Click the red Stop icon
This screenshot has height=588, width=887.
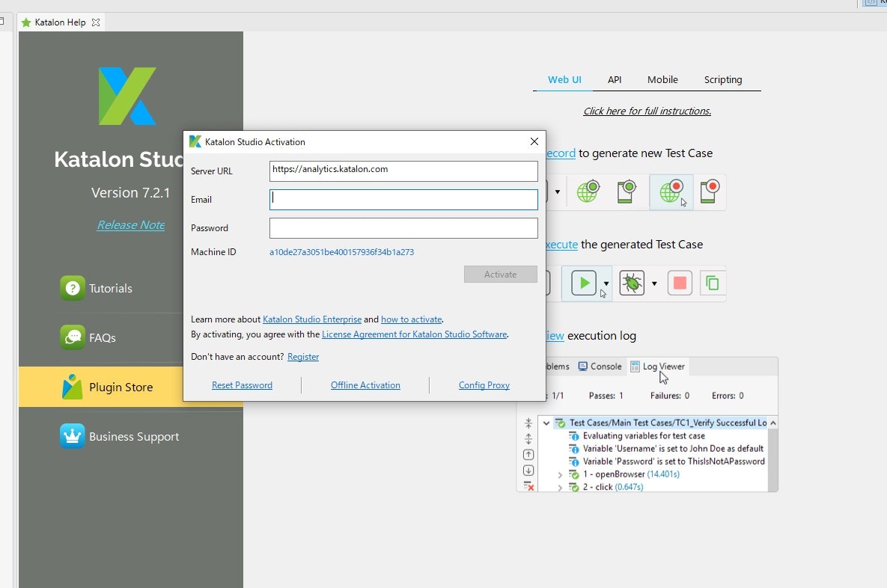[680, 283]
